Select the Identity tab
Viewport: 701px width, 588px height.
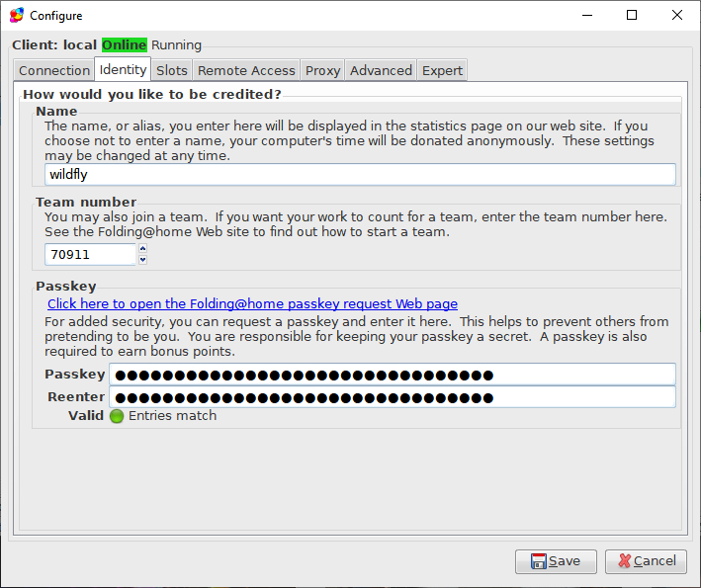(123, 70)
